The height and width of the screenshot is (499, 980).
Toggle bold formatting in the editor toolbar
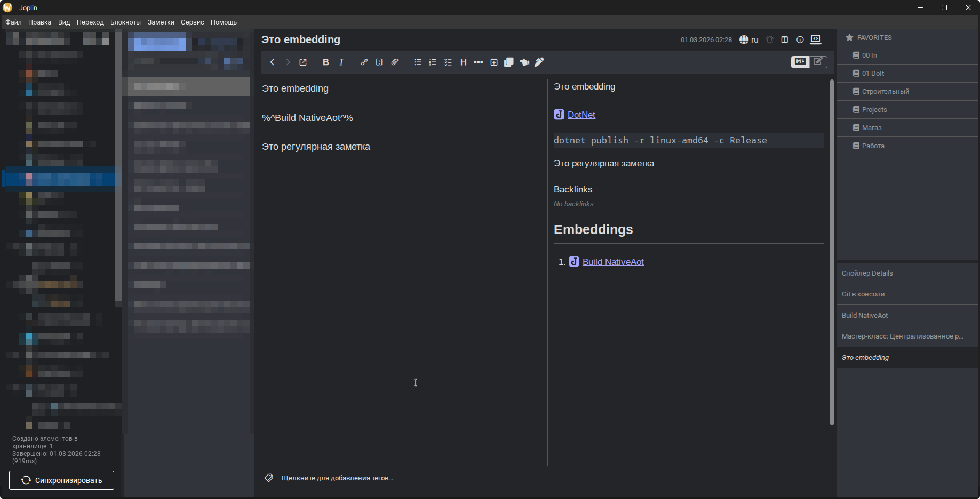point(325,62)
